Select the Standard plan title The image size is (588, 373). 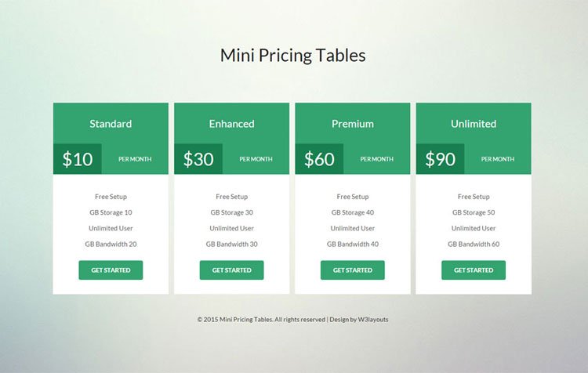coord(111,124)
